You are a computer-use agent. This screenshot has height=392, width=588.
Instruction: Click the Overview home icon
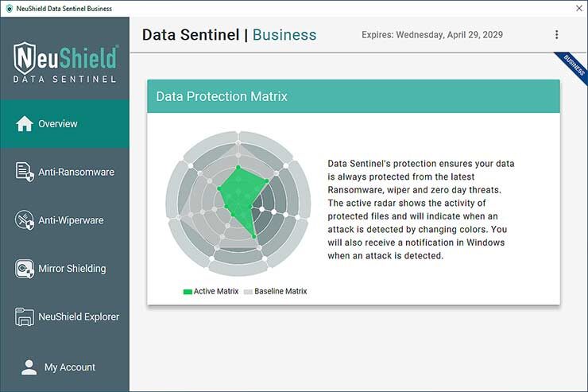click(x=25, y=124)
